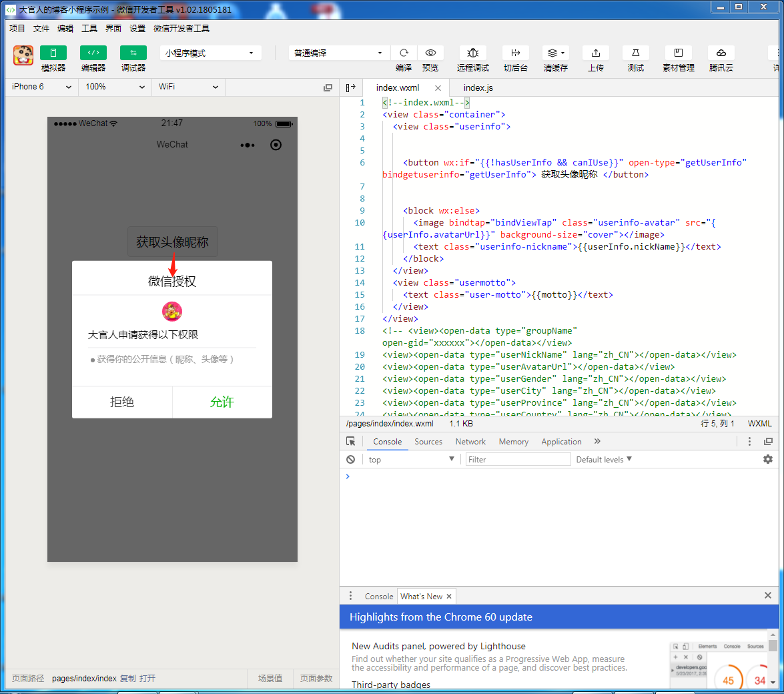Click the avatar image in the authorization dialog
The height and width of the screenshot is (694, 784).
[x=172, y=312]
